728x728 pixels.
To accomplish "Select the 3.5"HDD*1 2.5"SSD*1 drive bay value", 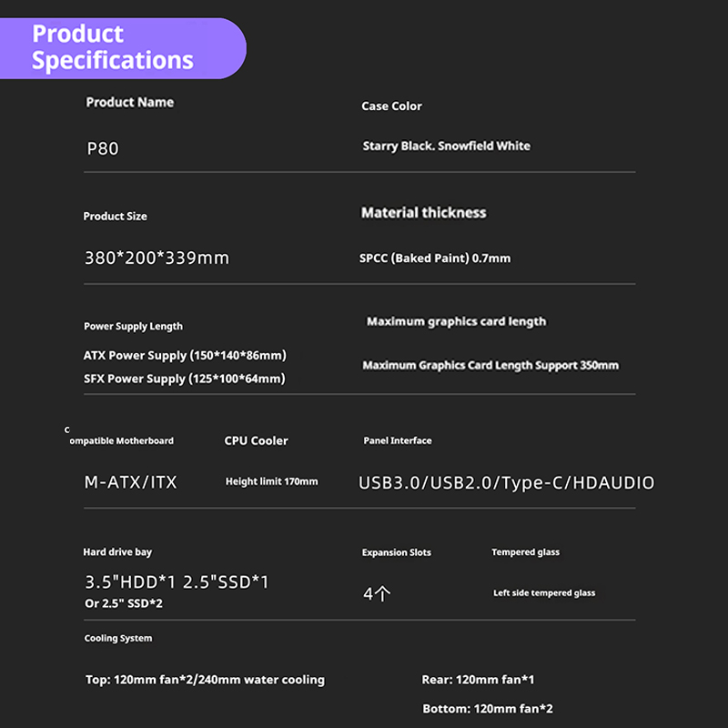I will click(x=177, y=581).
